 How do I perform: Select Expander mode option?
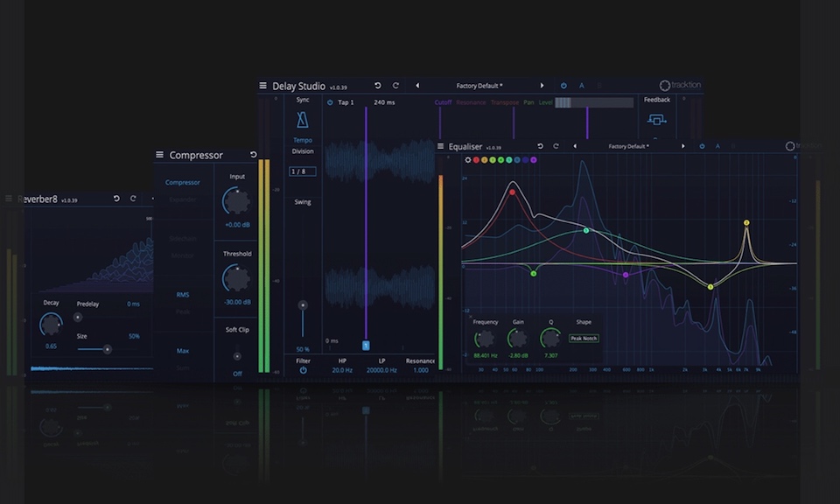pyautogui.click(x=183, y=199)
